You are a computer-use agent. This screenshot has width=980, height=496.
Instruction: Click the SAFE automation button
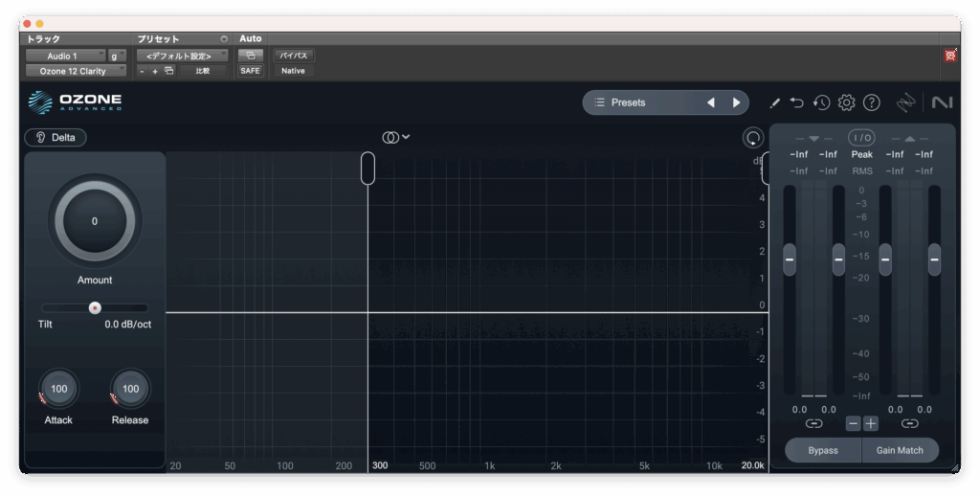point(249,71)
